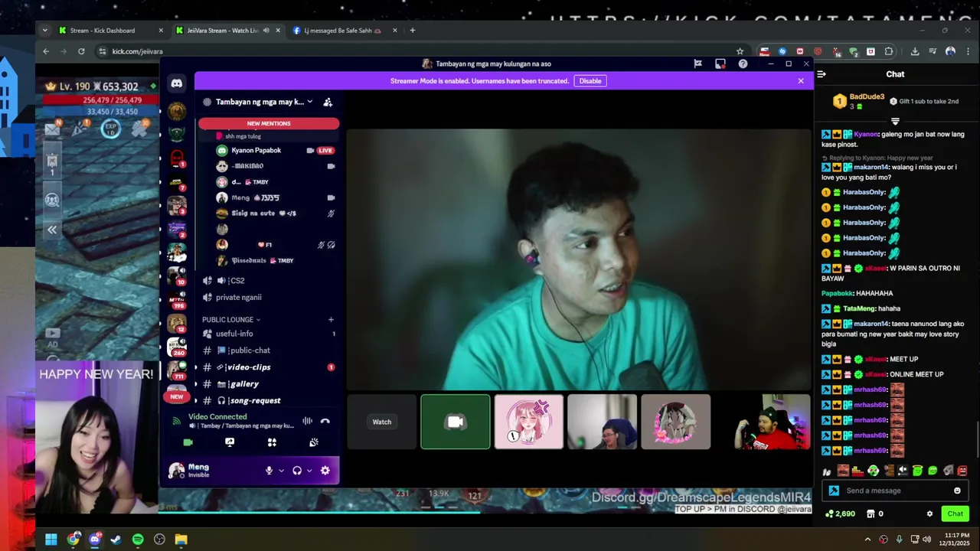
Task: Bookmark this page with star icon
Action: [x=740, y=51]
